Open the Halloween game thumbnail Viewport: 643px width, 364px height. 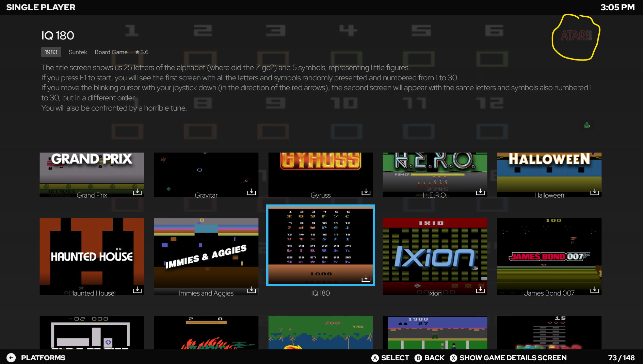click(549, 175)
